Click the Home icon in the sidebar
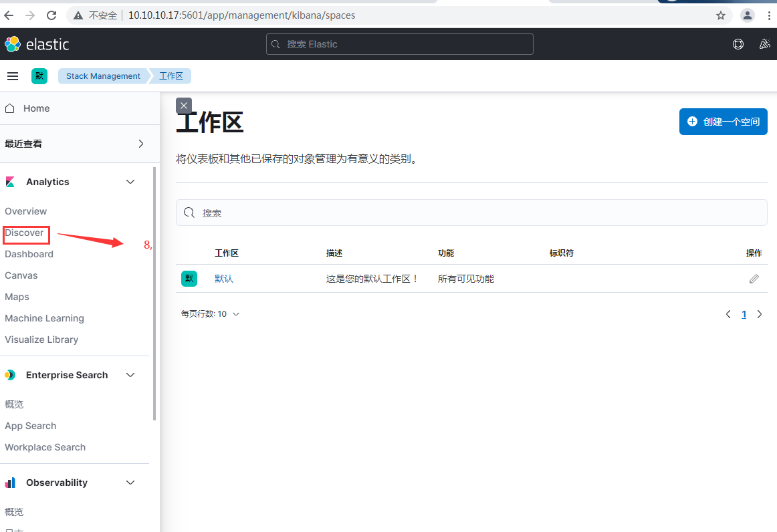 (9, 108)
